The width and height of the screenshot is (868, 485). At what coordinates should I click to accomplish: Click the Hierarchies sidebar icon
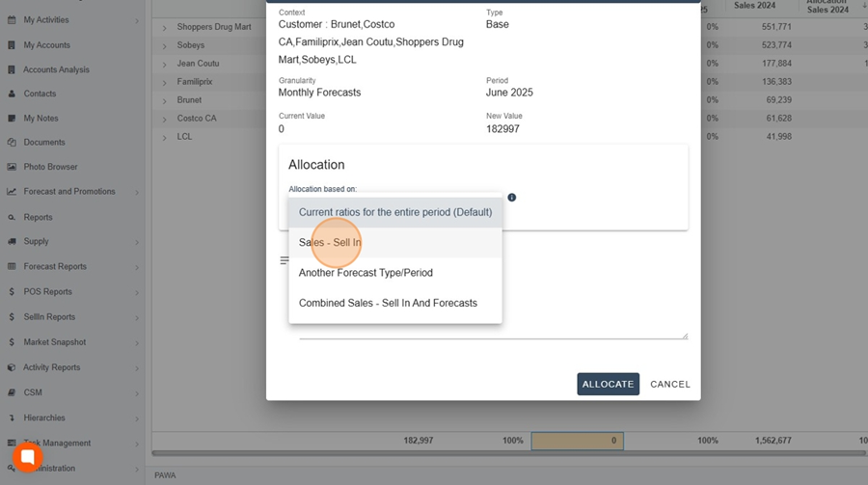[12, 418]
